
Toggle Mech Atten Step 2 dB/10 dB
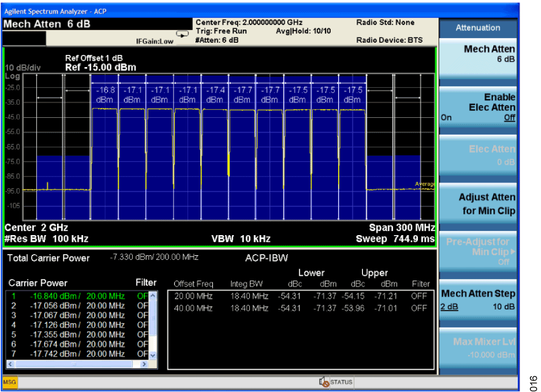click(478, 300)
